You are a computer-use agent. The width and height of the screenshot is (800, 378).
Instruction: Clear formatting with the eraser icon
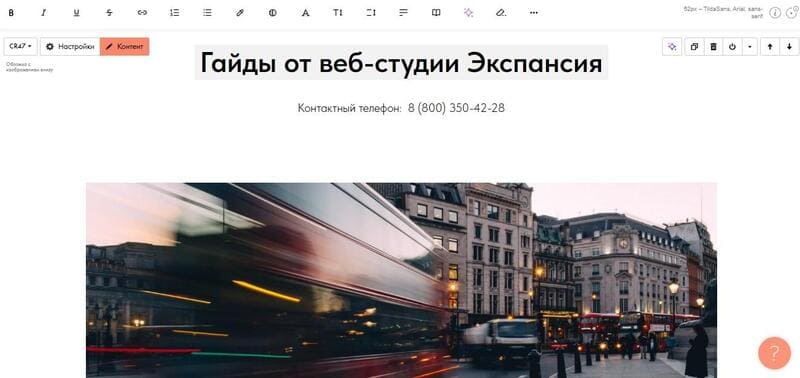tap(501, 13)
